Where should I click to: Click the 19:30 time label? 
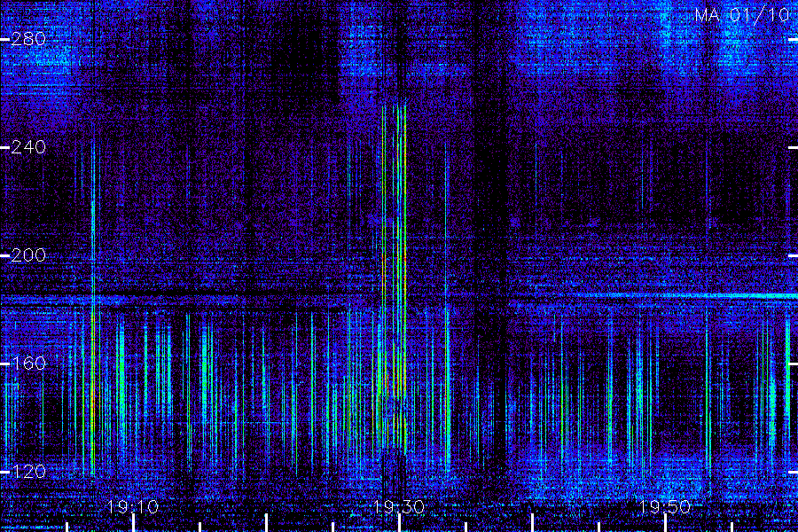pos(399,507)
